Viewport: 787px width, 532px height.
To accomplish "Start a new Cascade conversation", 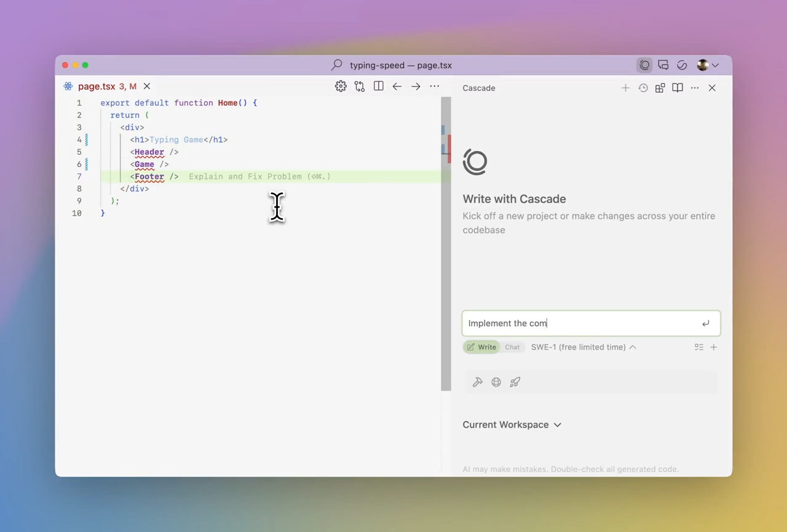I will 625,88.
